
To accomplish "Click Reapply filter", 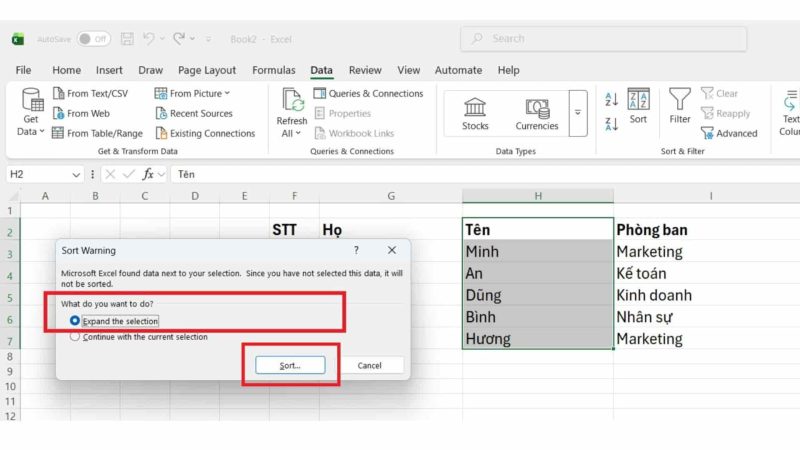I will coord(726,113).
